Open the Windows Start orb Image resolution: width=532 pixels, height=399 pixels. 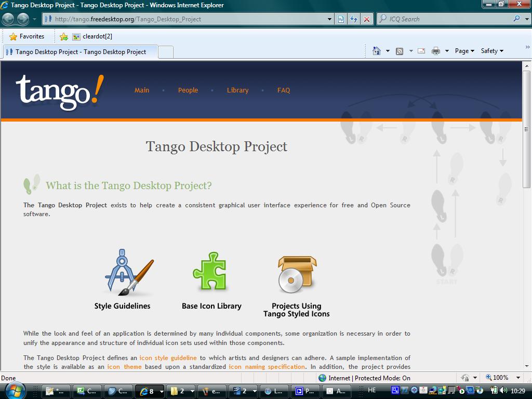15,391
